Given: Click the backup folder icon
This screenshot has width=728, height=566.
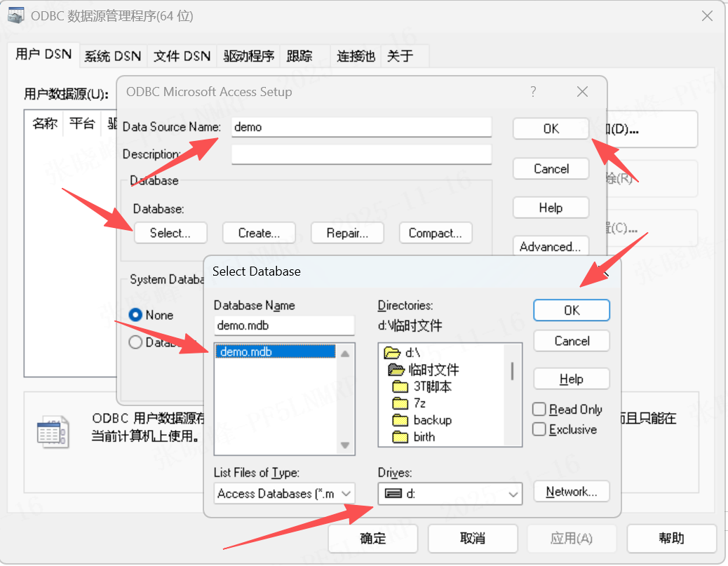Looking at the screenshot, I should click(400, 420).
